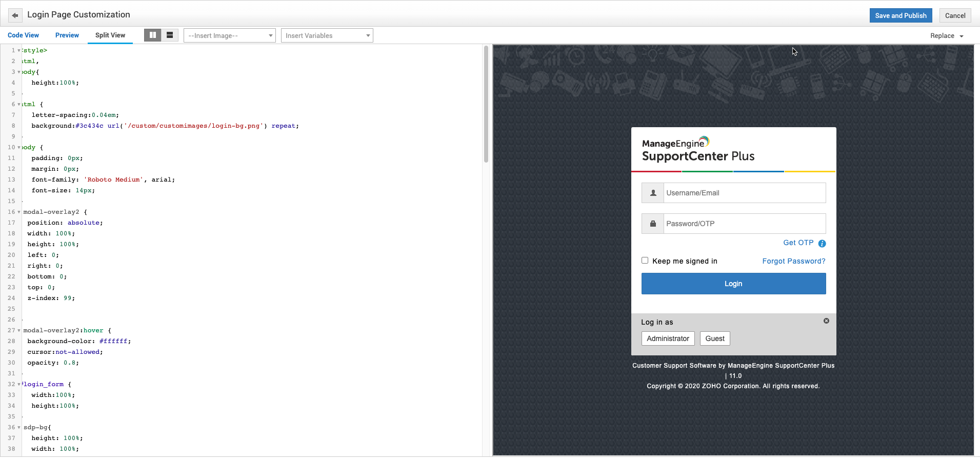This screenshot has width=980, height=460.
Task: Click the user icon beside Username field
Action: coord(653,193)
